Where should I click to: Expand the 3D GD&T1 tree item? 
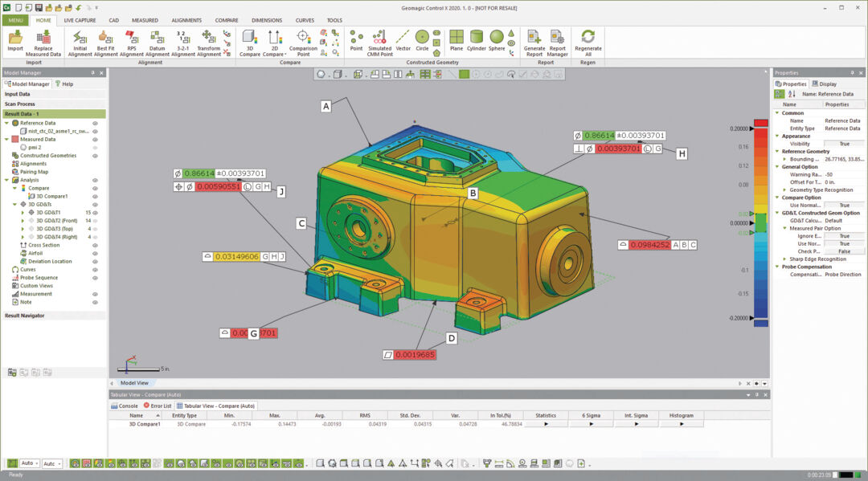pyautogui.click(x=23, y=213)
